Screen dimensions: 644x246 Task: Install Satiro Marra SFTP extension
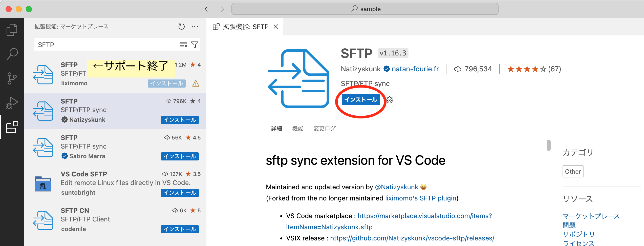[180, 156]
